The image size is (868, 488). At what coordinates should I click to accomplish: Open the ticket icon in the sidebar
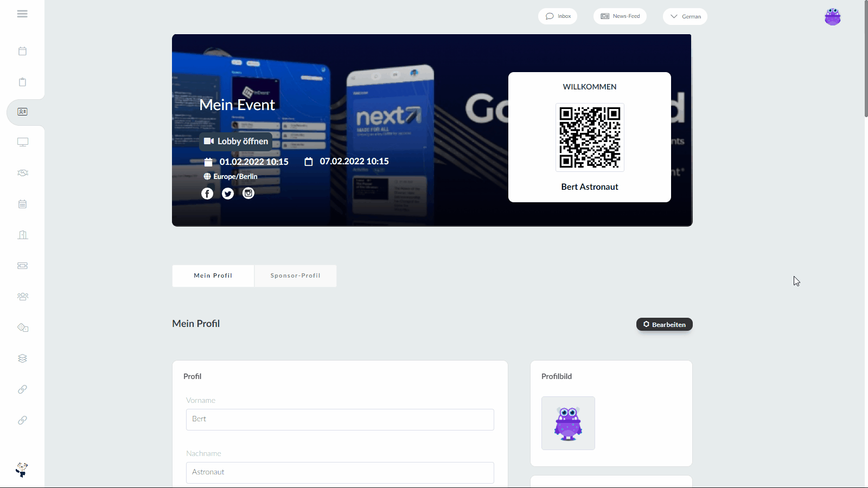point(22,266)
